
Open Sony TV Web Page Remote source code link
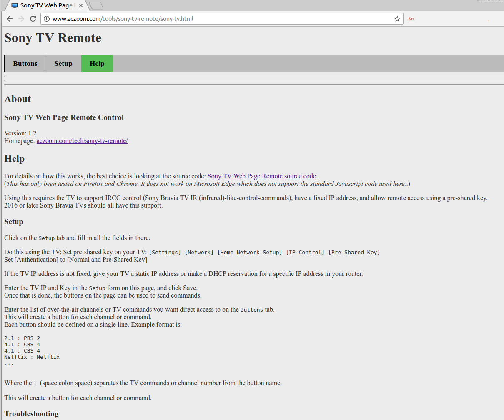point(262,176)
